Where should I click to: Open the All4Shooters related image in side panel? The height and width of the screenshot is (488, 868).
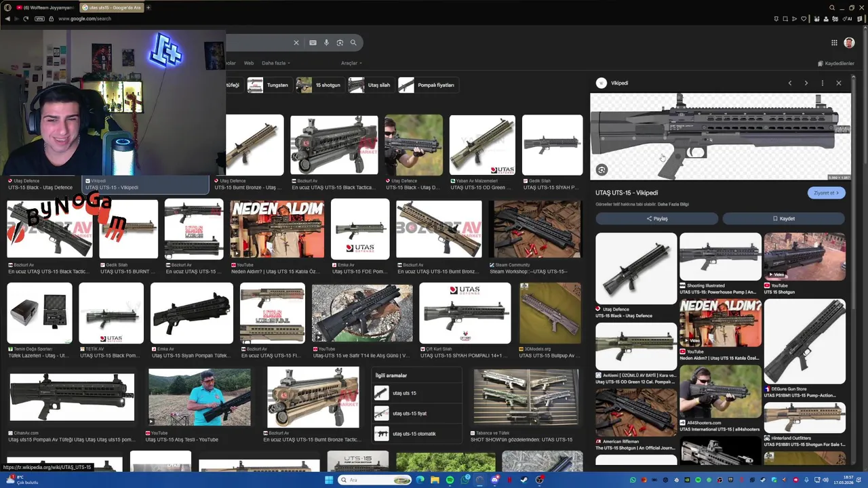point(720,392)
